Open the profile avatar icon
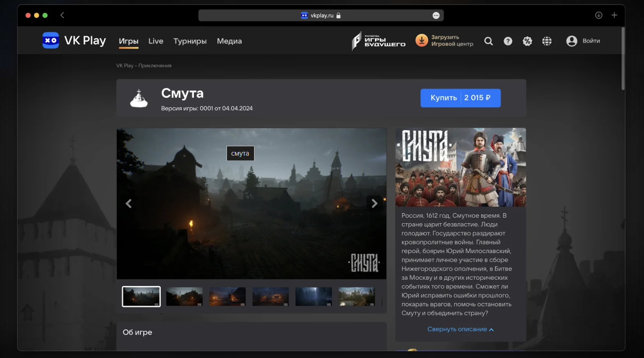644x358 pixels. (x=571, y=41)
